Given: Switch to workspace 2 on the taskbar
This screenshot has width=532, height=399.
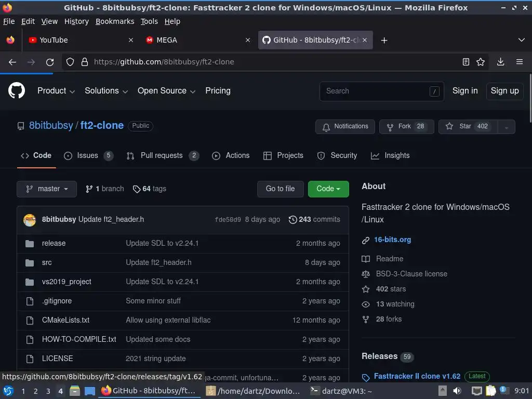Looking at the screenshot, I should pyautogui.click(x=36, y=391).
